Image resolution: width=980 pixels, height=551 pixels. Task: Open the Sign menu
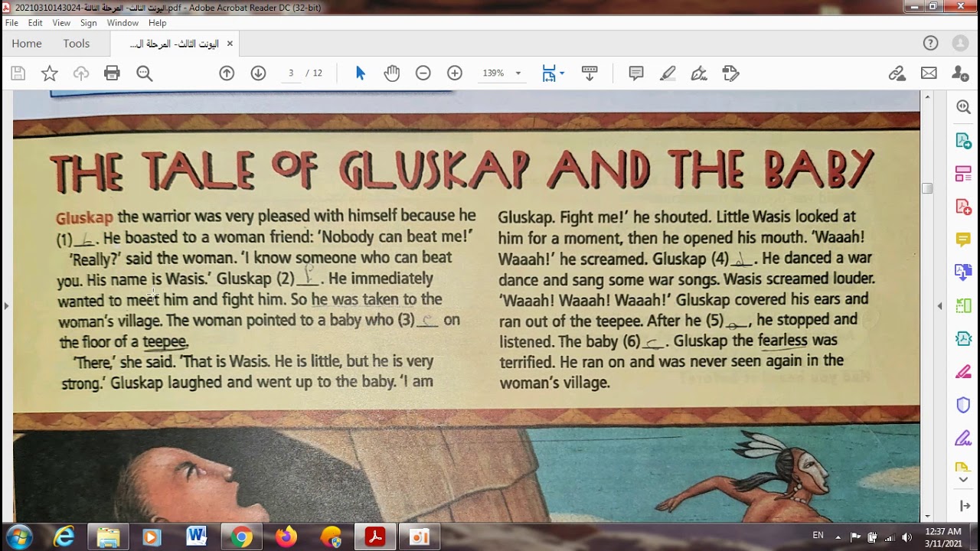click(89, 23)
